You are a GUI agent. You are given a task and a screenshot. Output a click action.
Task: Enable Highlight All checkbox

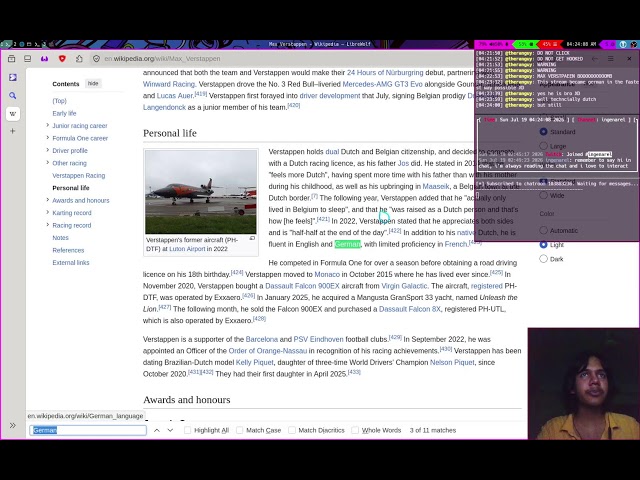[x=187, y=430]
